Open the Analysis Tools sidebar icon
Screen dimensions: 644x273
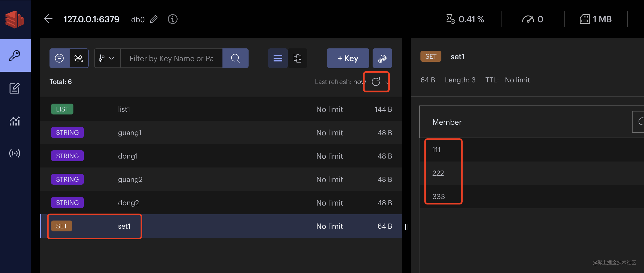15,121
